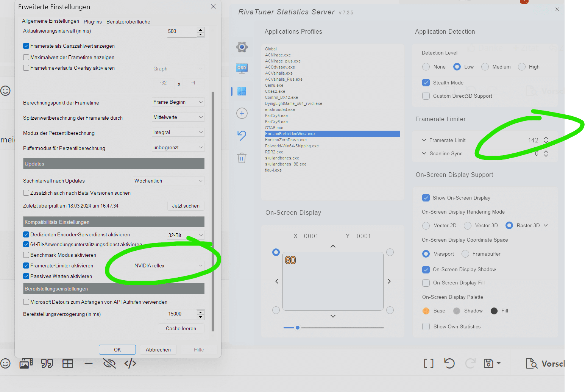585x392 pixels.
Task: Open Suchintervall Wöchentlich dropdown
Action: pyautogui.click(x=168, y=181)
